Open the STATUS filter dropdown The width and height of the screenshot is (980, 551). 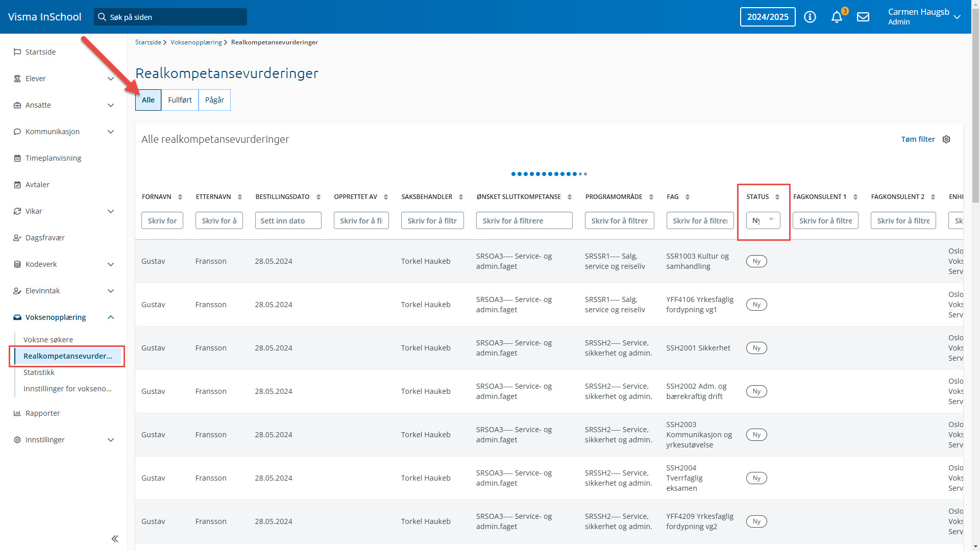click(x=763, y=220)
